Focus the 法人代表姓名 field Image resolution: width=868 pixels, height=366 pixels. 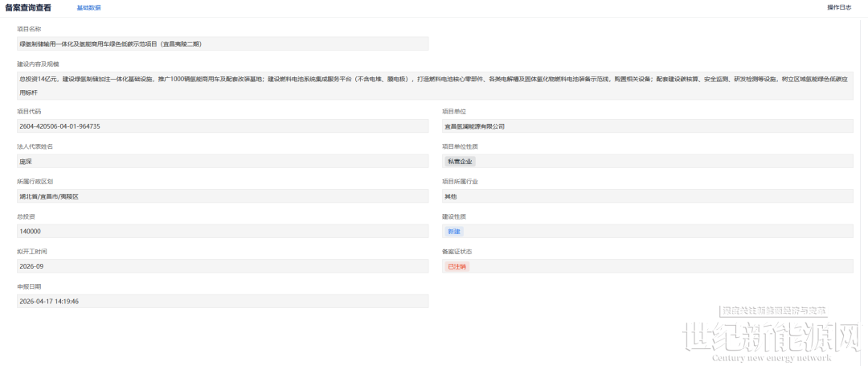[223, 161]
